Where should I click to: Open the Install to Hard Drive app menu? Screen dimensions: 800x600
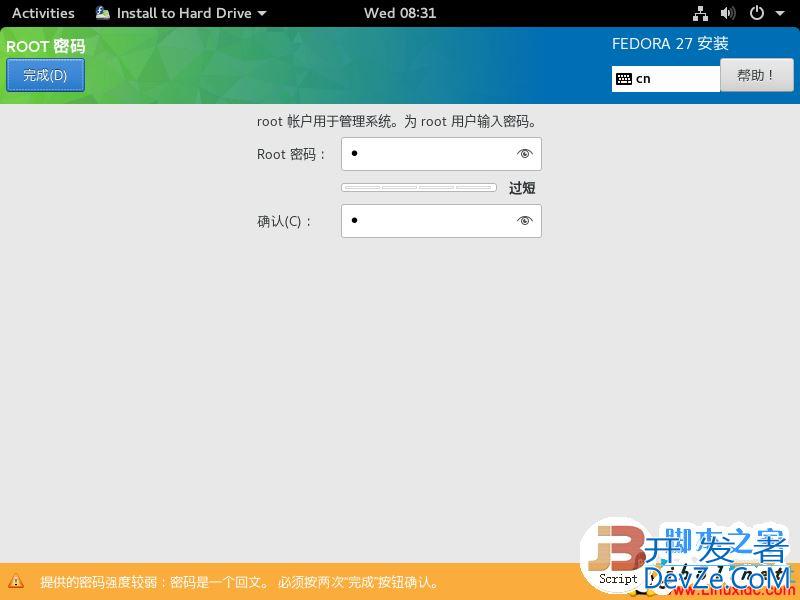click(x=181, y=13)
